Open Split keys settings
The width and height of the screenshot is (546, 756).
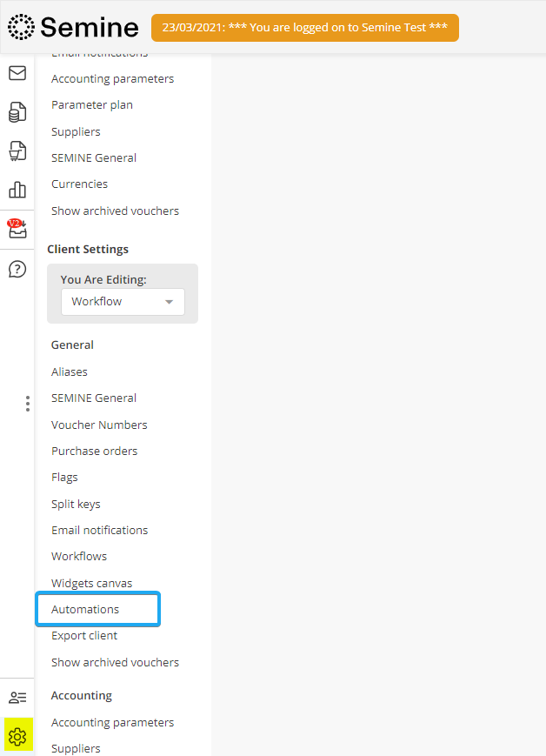(76, 504)
